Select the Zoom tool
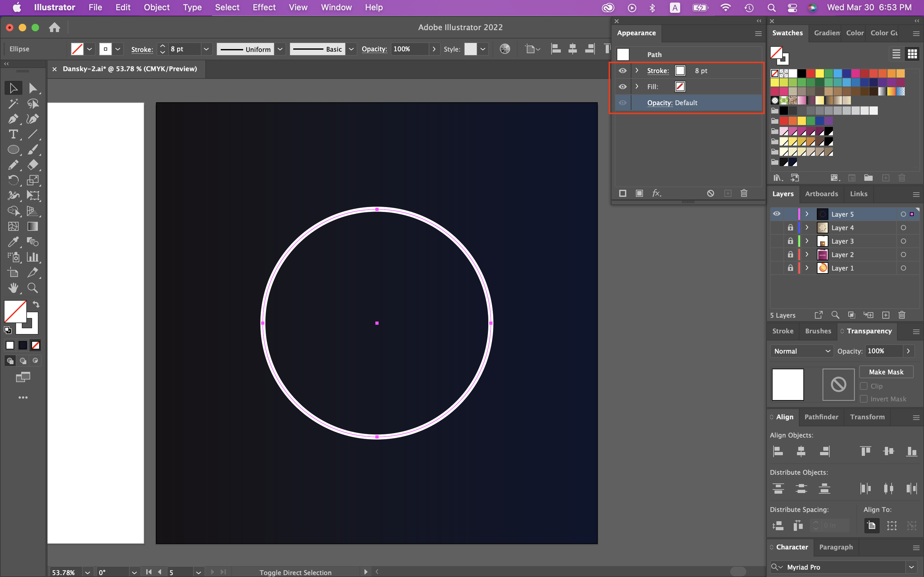 (x=33, y=287)
